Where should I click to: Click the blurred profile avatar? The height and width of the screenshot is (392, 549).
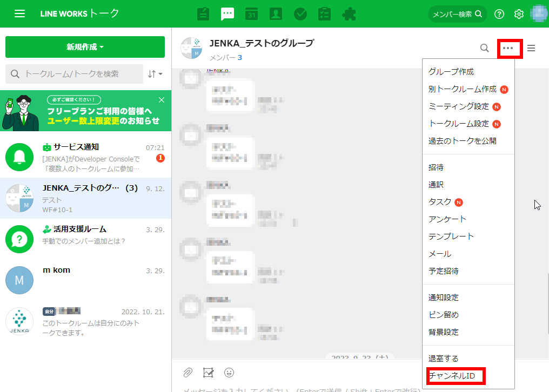[x=539, y=14]
